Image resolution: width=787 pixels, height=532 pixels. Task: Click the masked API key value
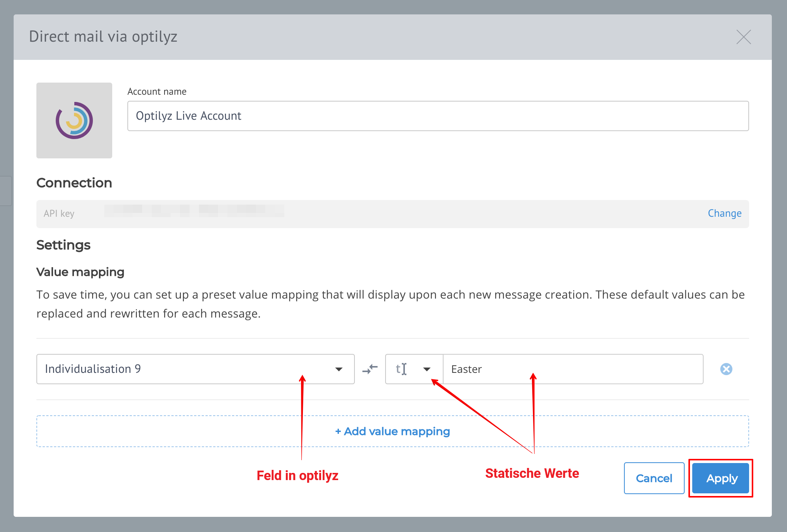pyautogui.click(x=194, y=211)
